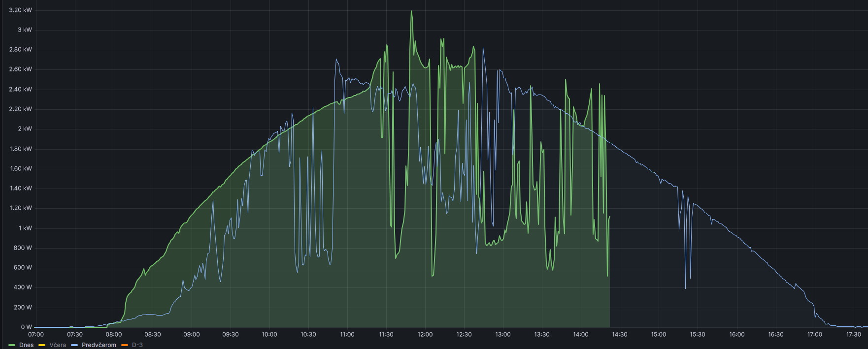The image size is (868, 349).
Task: Click the highest green peak above 3 kW
Action: pyautogui.click(x=411, y=11)
